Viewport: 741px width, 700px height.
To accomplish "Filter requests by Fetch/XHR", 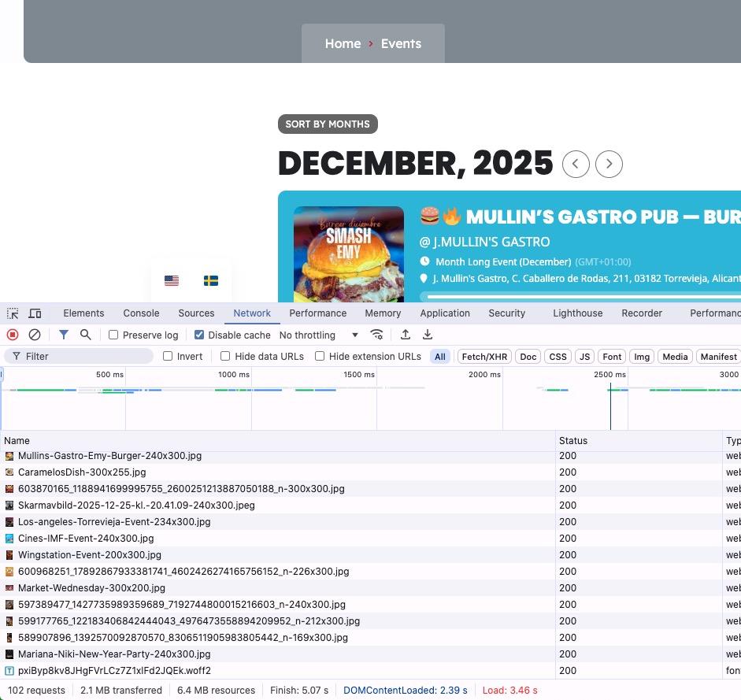I will coord(484,357).
